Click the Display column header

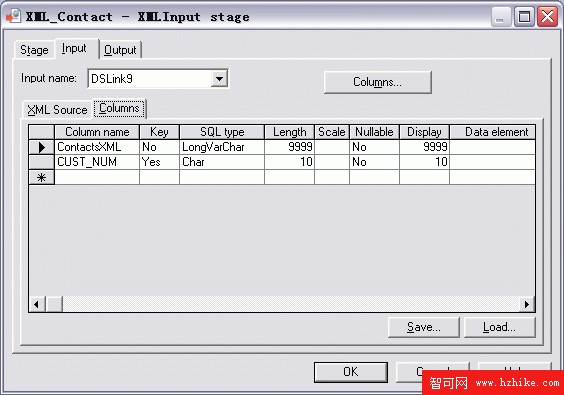[x=424, y=132]
